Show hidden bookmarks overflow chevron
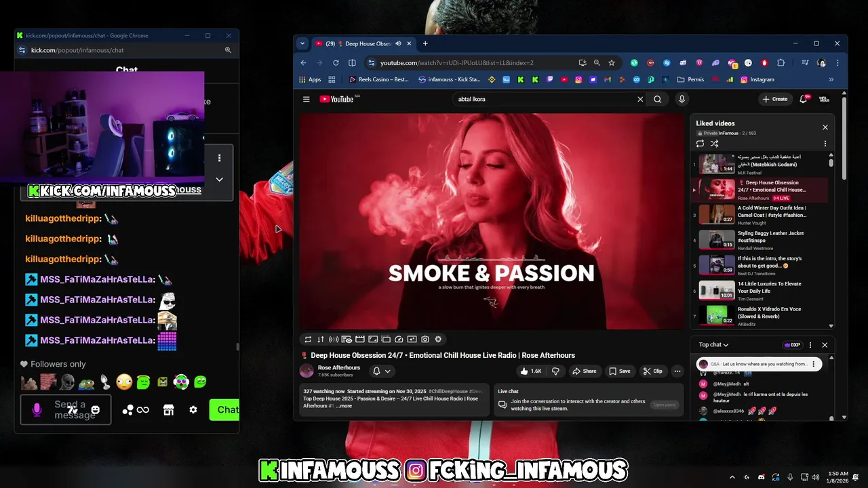 tap(831, 79)
